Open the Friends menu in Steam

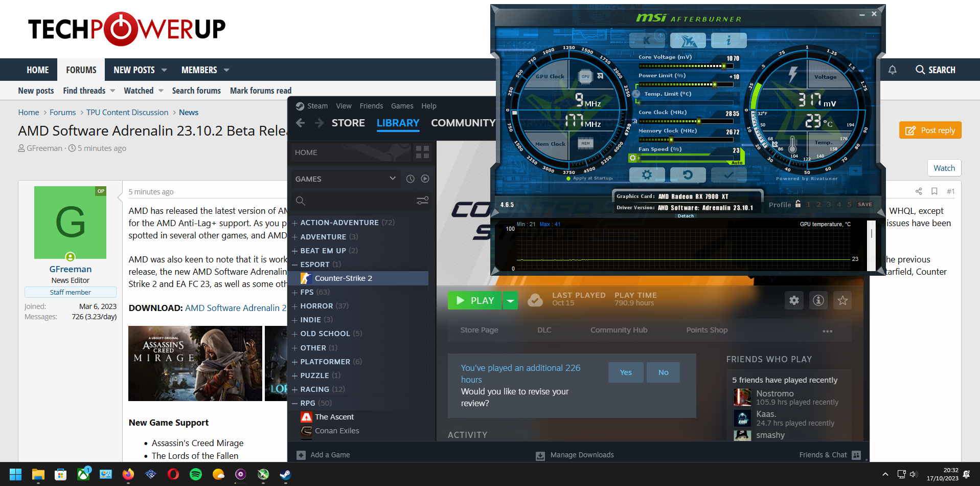[x=371, y=106]
